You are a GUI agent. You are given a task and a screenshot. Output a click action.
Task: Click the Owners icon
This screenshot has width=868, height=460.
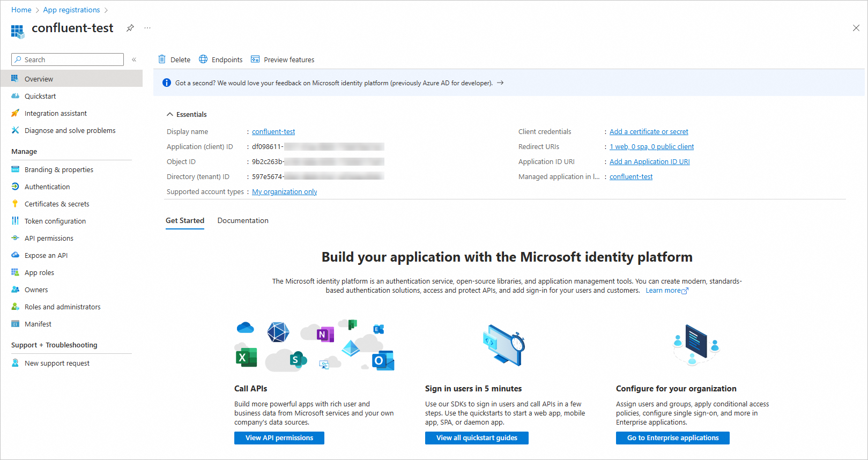[x=15, y=290]
